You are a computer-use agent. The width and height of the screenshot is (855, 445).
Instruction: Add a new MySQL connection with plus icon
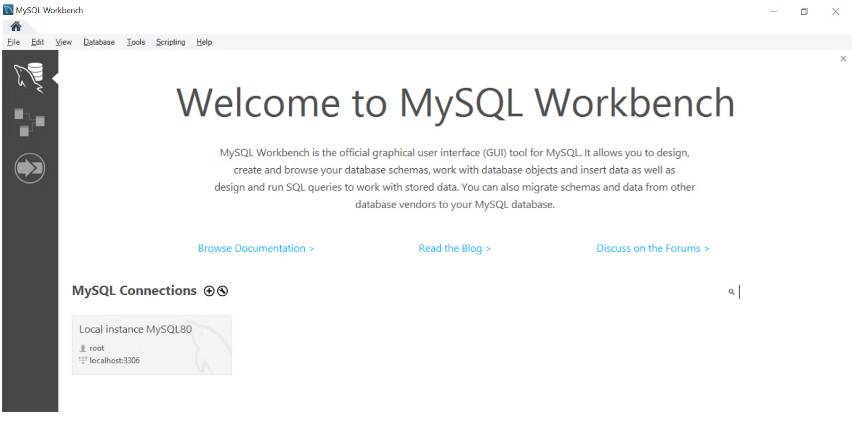click(x=209, y=291)
